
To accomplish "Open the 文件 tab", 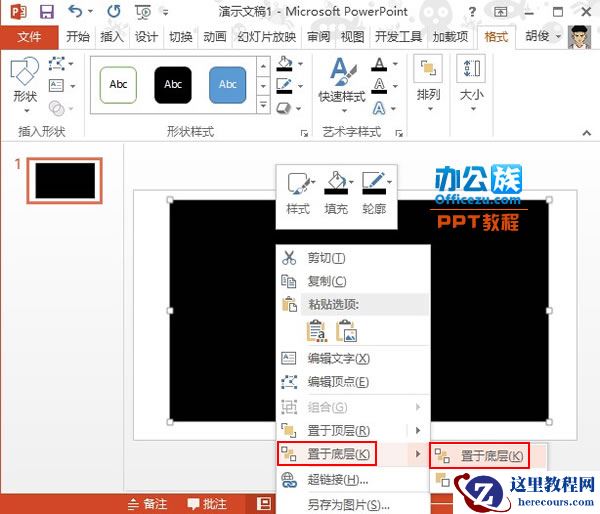I will [x=29, y=37].
